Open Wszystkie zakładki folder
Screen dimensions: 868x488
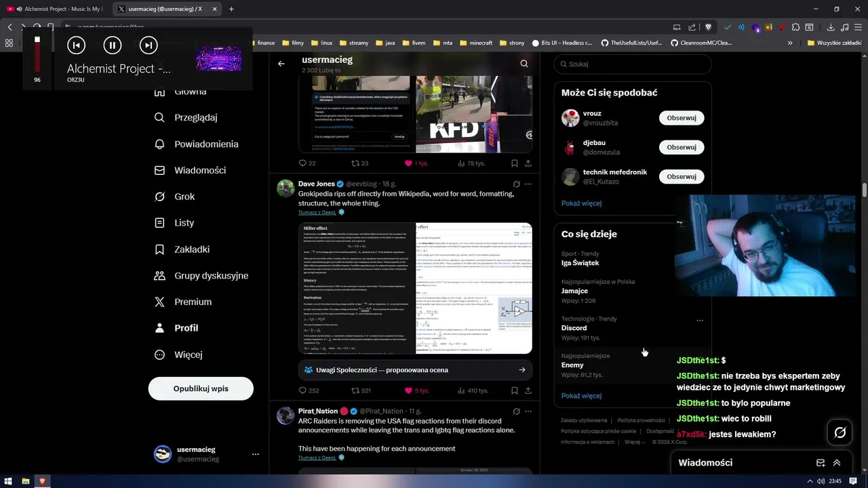coord(835,43)
